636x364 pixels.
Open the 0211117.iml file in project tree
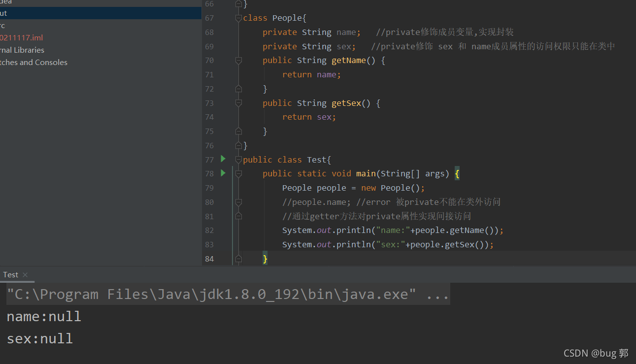tap(22, 38)
